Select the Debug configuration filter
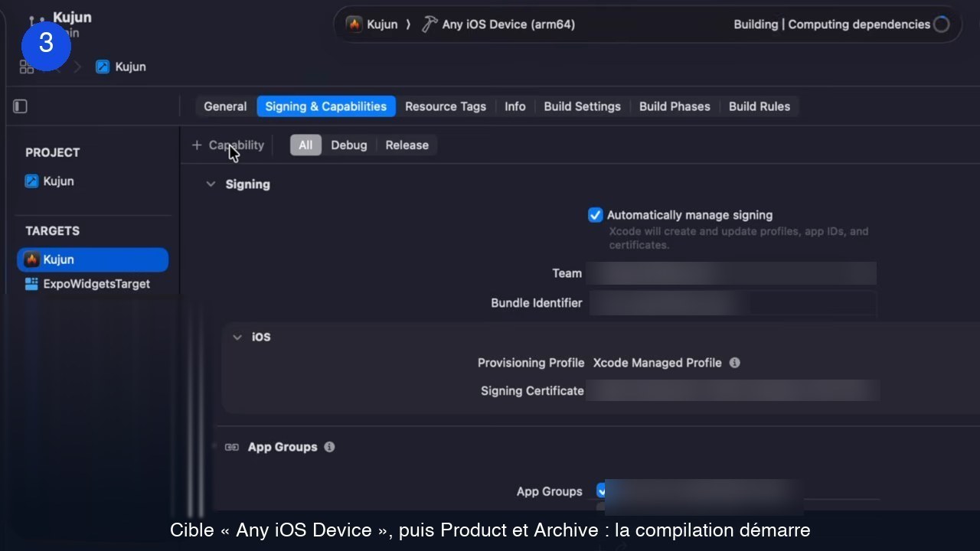 (x=349, y=145)
